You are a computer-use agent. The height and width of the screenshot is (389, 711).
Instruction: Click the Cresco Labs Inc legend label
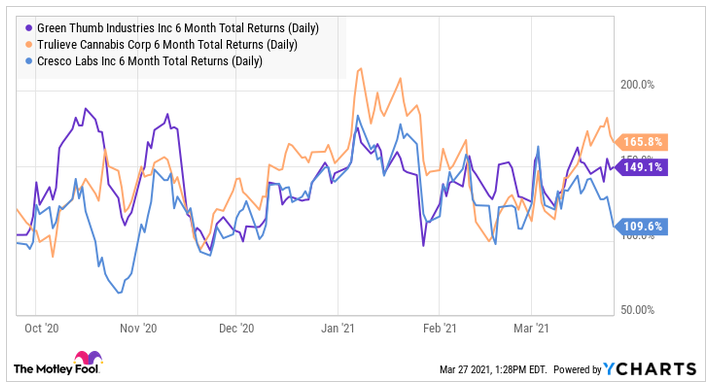[150, 61]
